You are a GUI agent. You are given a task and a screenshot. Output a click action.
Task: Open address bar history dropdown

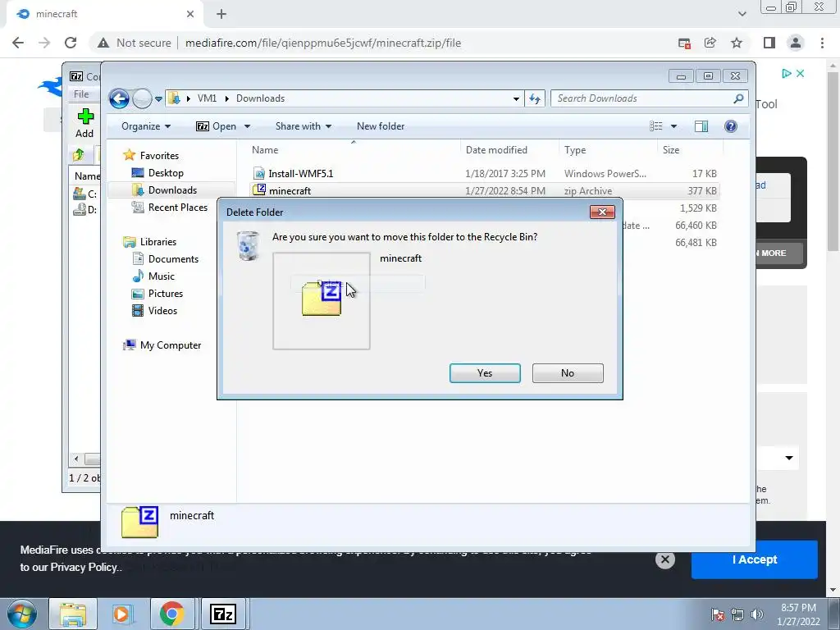coord(516,98)
